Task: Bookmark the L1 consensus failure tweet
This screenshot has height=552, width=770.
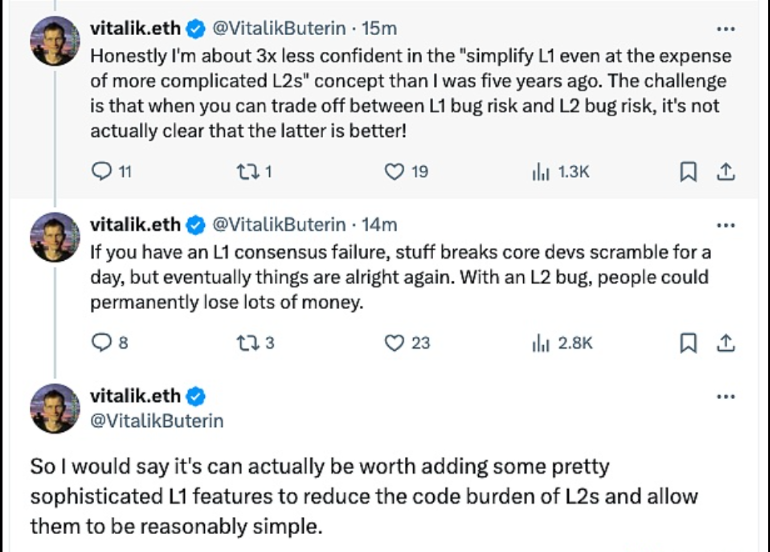Action: pos(687,343)
